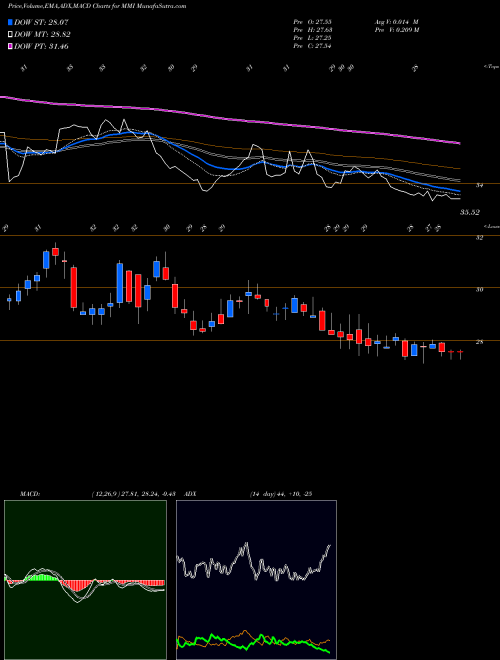Click the blue DOW ST legend swatch
500x660 pixels.
(11, 22)
